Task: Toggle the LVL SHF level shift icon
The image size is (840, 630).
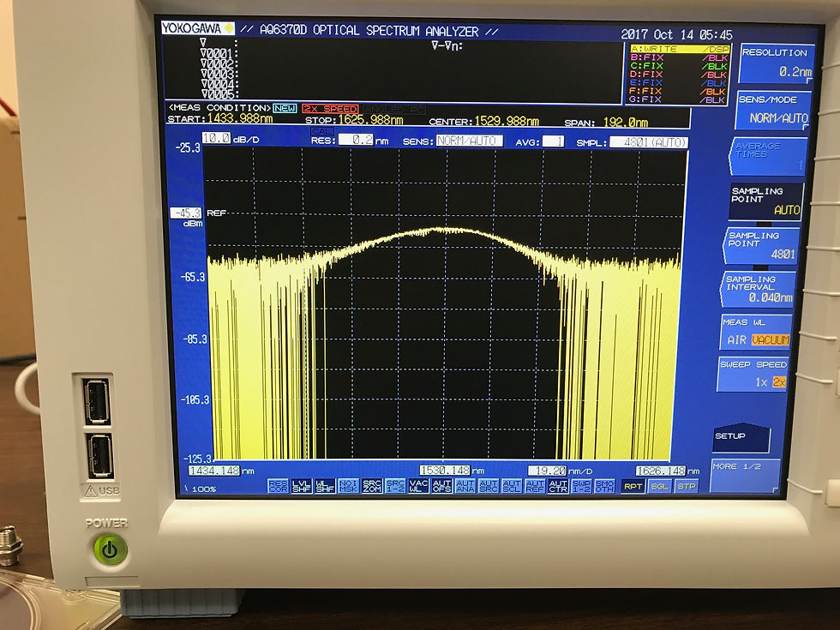Action: (x=302, y=486)
